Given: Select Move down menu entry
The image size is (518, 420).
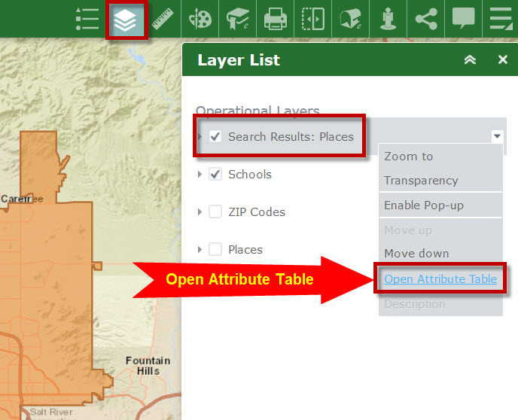Looking at the screenshot, I should point(416,253).
